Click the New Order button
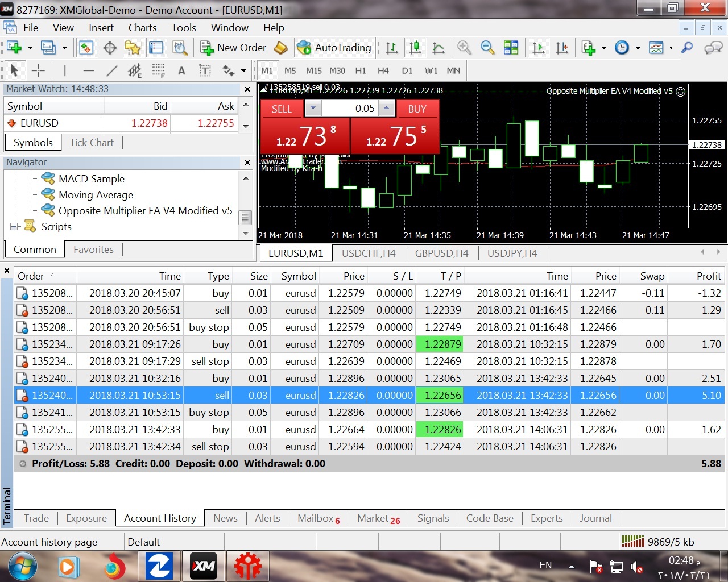Image resolution: width=728 pixels, height=582 pixels. click(233, 48)
